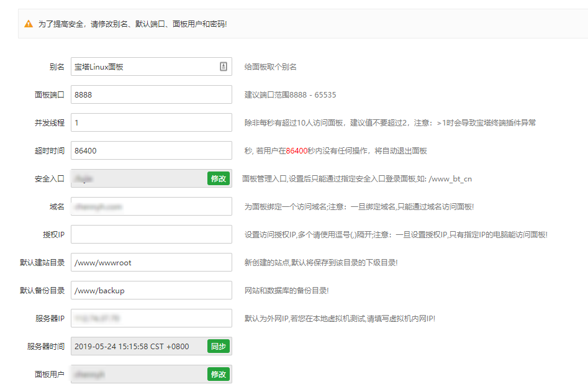
Task: Click the 并发线程 input field
Action: click(151, 122)
